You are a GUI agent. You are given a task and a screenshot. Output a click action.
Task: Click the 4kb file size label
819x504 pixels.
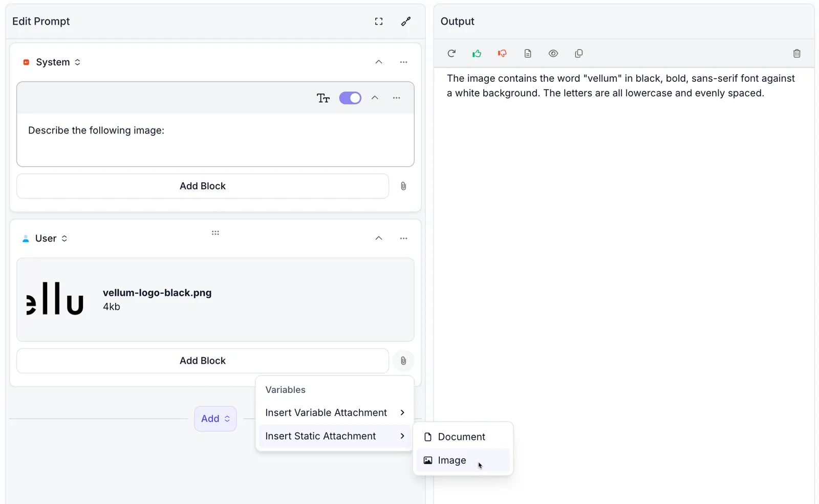point(112,306)
